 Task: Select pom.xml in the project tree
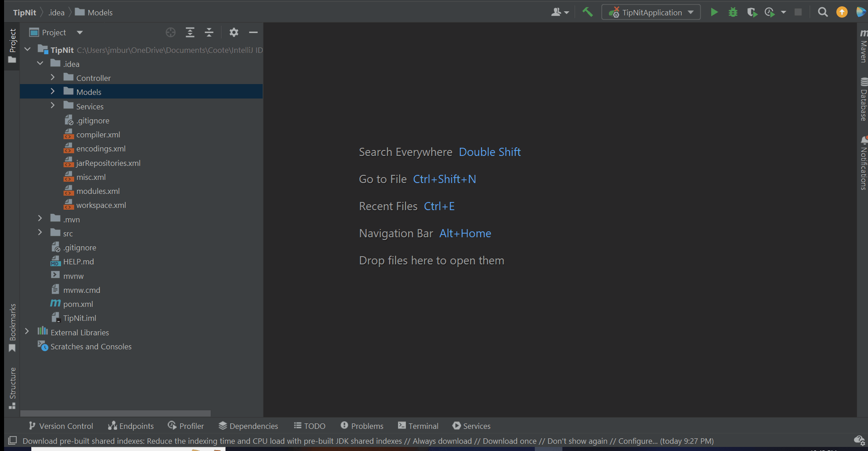point(79,303)
